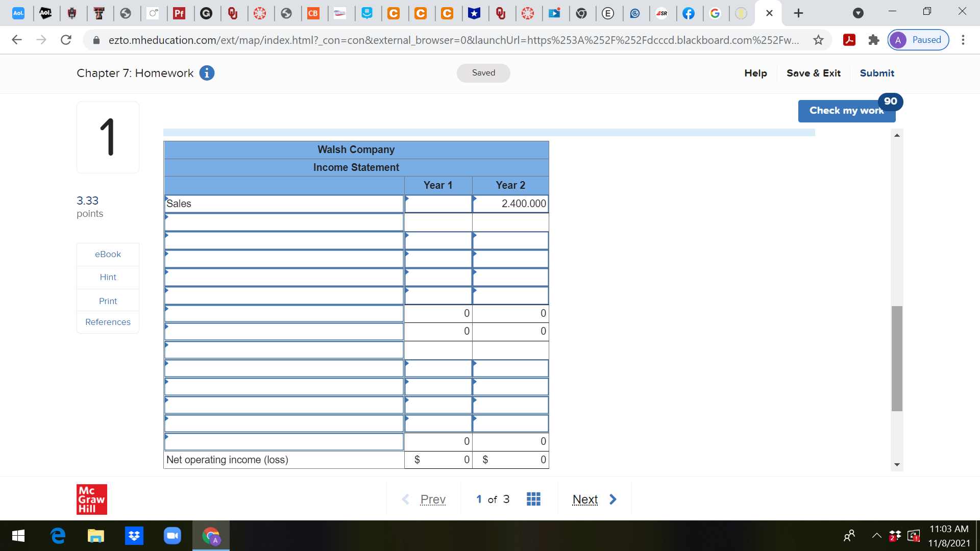Go to the Next page of the homework
Image resolution: width=980 pixels, height=551 pixels.
click(x=585, y=499)
